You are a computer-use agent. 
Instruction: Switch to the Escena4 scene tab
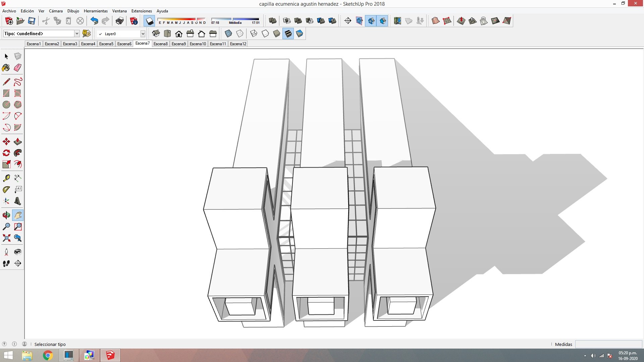[88, 44]
